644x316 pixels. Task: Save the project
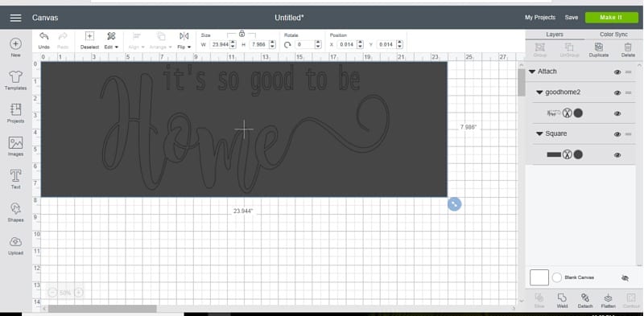pyautogui.click(x=572, y=17)
